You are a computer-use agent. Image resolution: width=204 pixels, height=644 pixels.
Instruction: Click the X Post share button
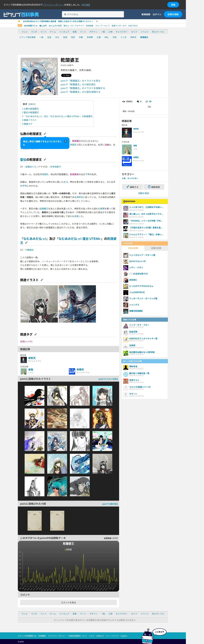(66, 75)
